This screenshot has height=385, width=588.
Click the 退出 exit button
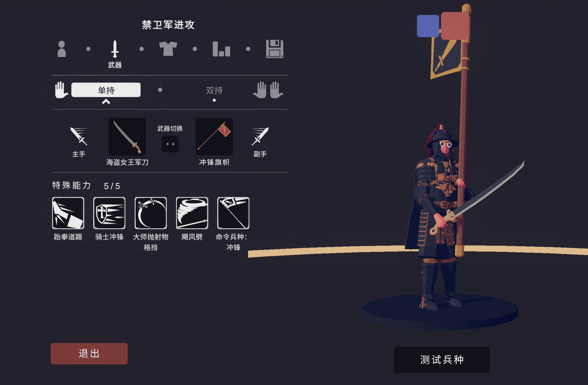click(89, 353)
